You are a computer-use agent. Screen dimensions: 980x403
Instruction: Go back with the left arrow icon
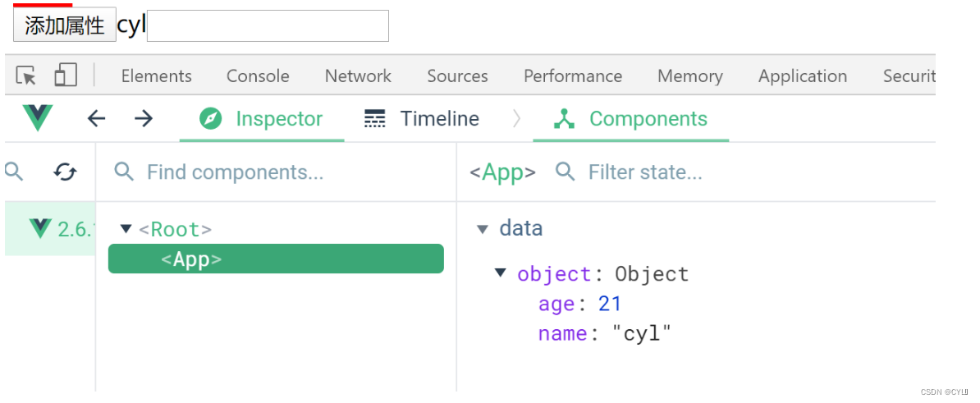click(x=97, y=119)
